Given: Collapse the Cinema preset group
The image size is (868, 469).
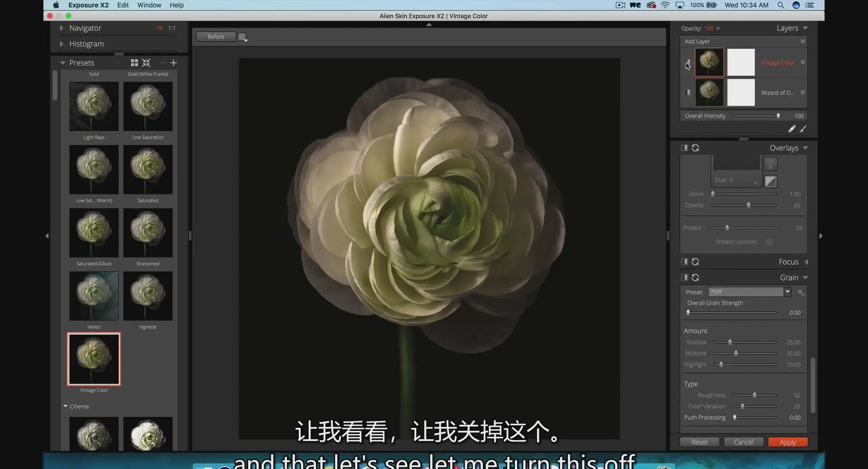Looking at the screenshot, I should pos(66,406).
